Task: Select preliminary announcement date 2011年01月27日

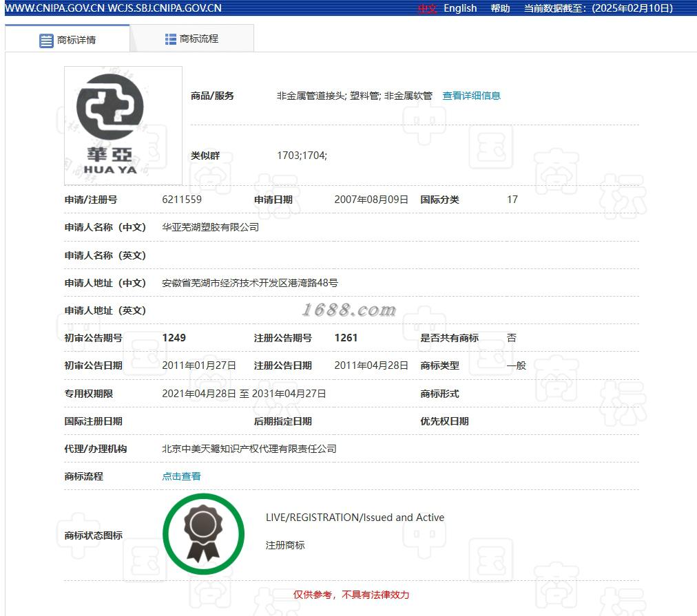Action: tap(198, 365)
